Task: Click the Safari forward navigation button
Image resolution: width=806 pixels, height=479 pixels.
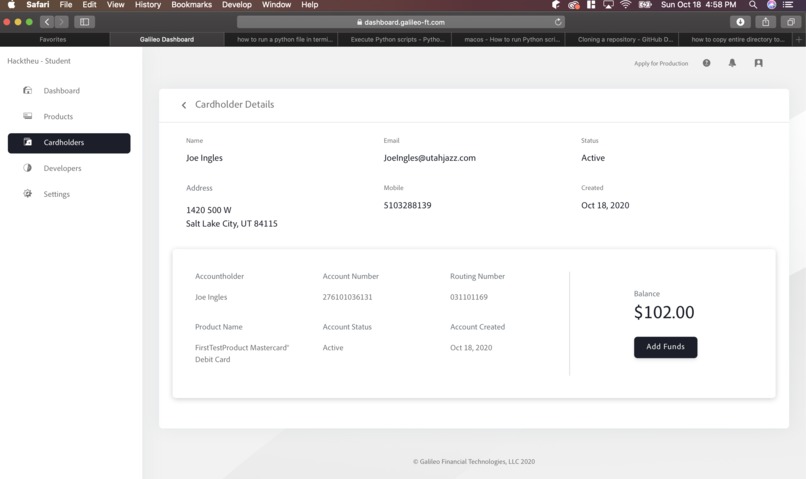Action: [x=61, y=22]
